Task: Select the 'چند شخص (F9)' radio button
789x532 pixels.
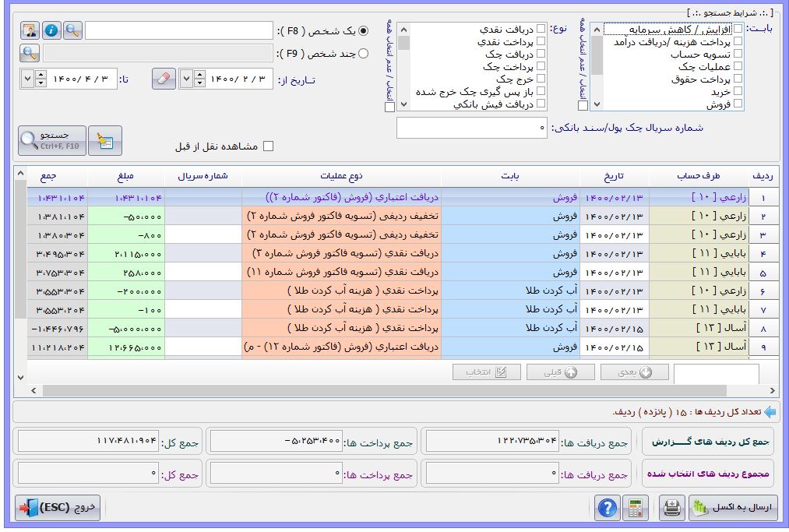Action: coord(362,54)
